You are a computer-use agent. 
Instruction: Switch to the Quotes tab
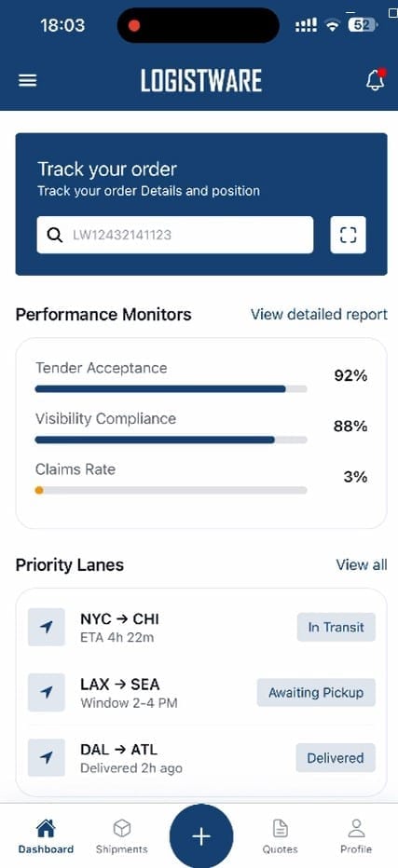tap(280, 836)
